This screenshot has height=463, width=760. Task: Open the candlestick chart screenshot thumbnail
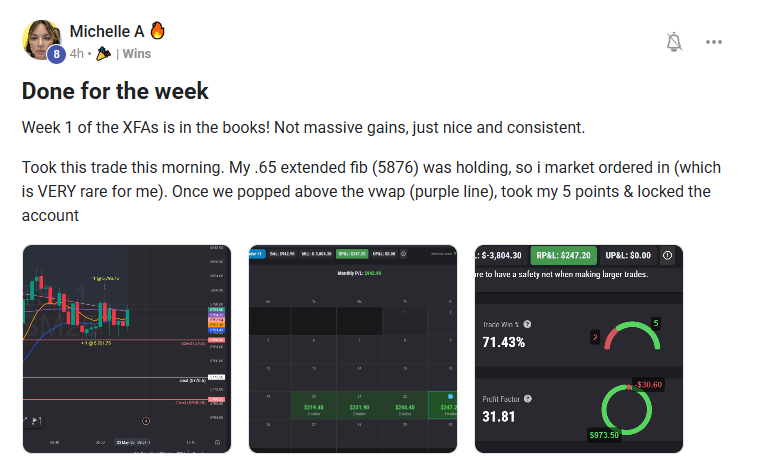[x=127, y=349]
